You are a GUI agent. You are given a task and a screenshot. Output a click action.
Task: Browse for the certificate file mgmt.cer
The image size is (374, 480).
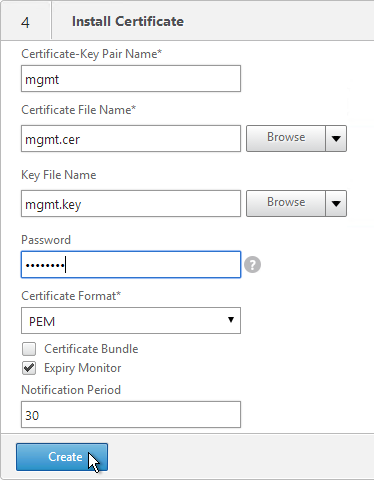(286, 138)
